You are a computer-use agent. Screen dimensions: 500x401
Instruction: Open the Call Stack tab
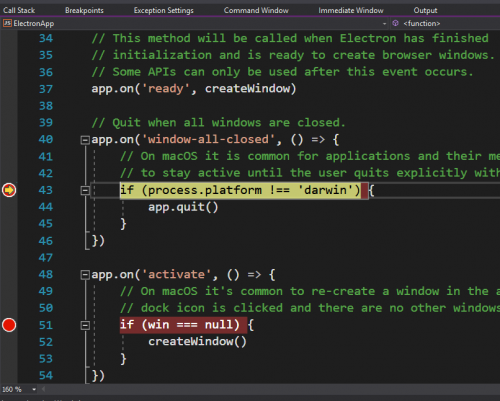click(19, 10)
